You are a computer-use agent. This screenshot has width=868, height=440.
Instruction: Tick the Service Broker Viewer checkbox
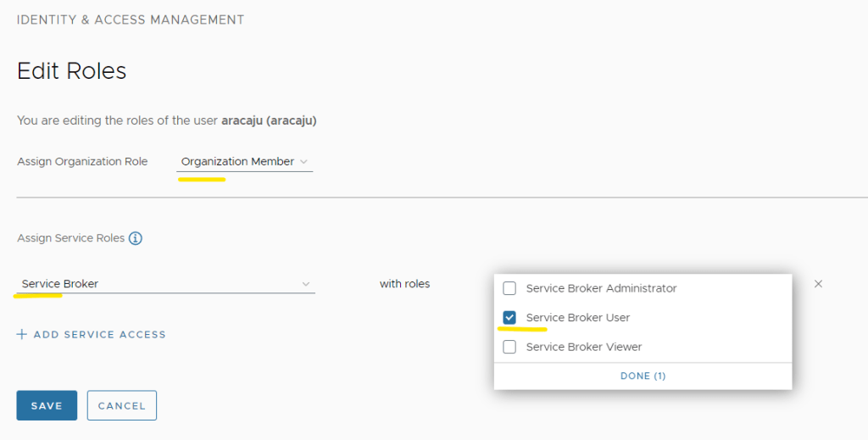tap(509, 347)
